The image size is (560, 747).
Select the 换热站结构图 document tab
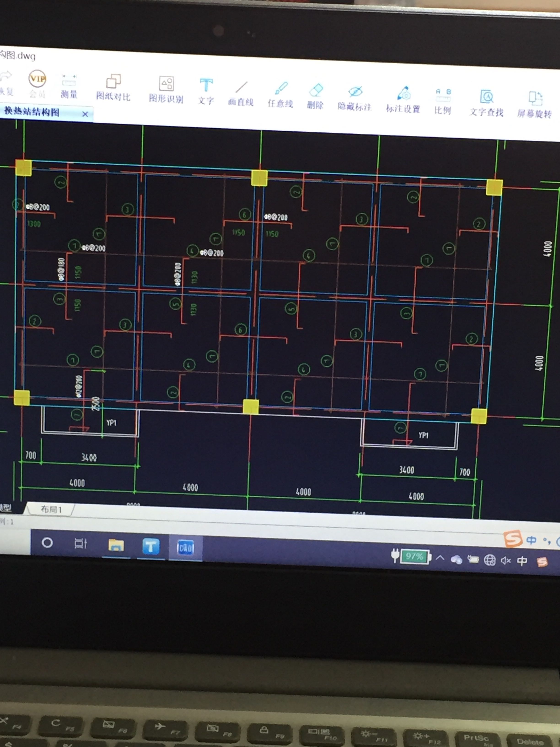click(32, 112)
